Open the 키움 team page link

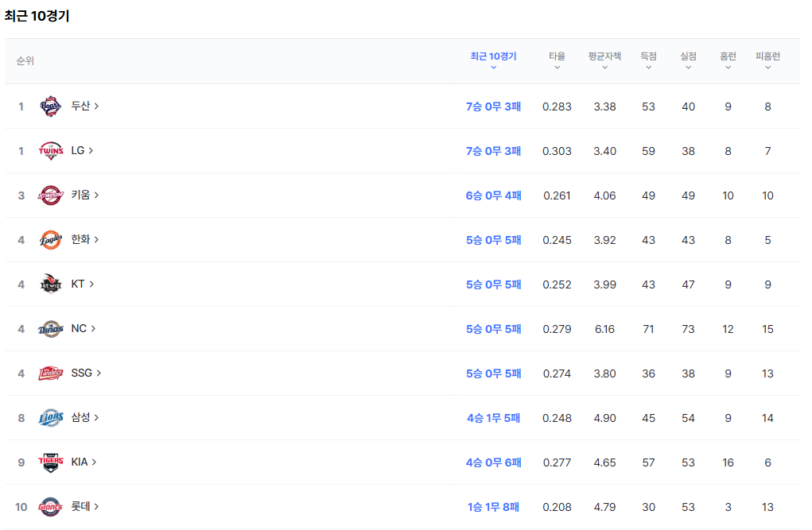pyautogui.click(x=85, y=195)
